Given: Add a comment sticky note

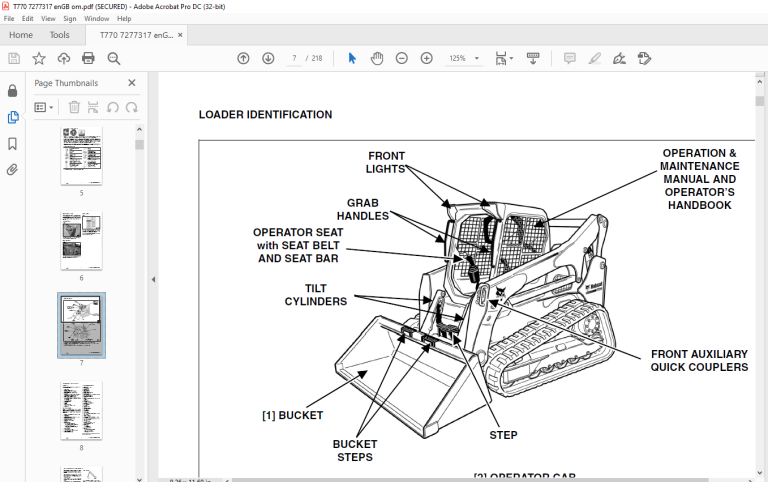Looking at the screenshot, I should [x=570, y=59].
